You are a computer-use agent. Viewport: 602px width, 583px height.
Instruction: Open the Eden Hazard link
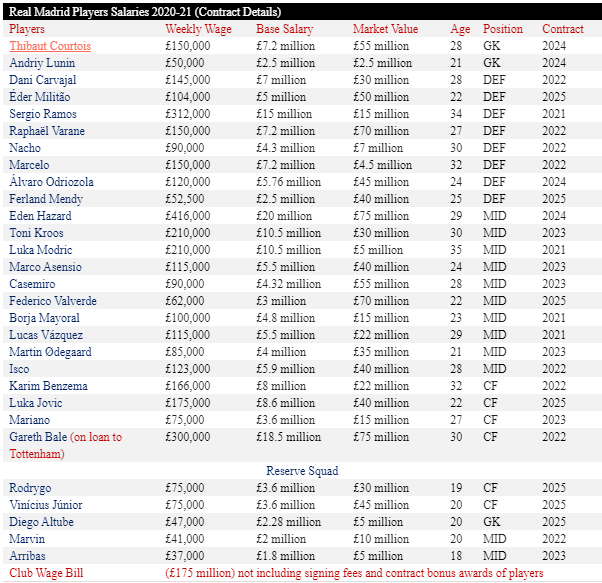40,216
